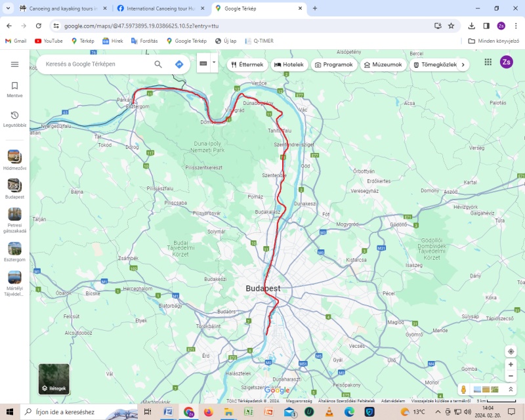Open the Minden könyvjelző bookmarks folder
Image resolution: width=525 pixels, height=420 pixels.
click(494, 41)
